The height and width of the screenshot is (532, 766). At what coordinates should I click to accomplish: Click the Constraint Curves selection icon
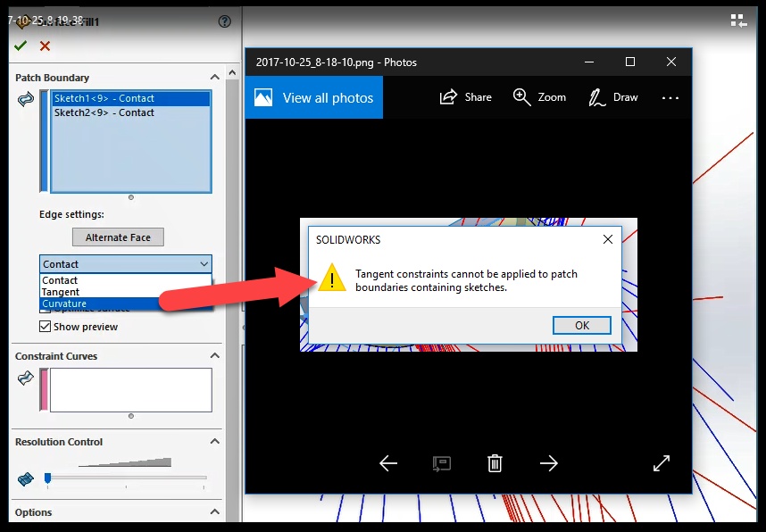click(25, 378)
